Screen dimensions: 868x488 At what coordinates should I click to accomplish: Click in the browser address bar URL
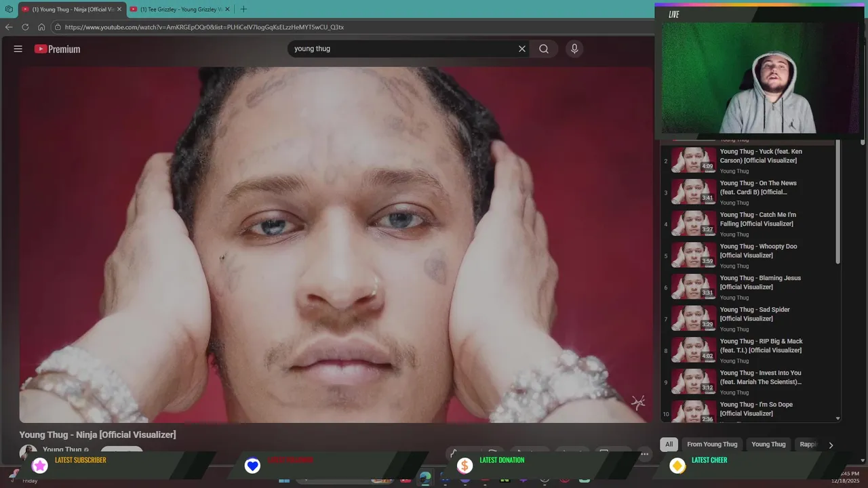pos(204,27)
